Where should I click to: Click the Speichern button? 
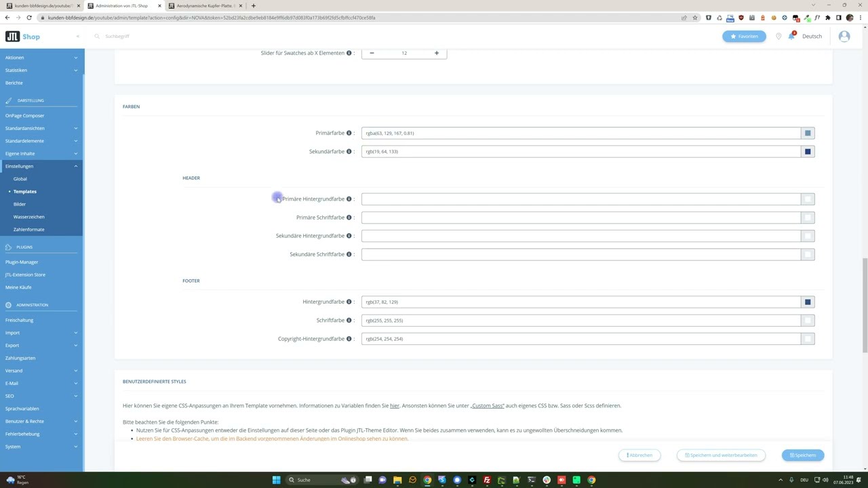(803, 455)
